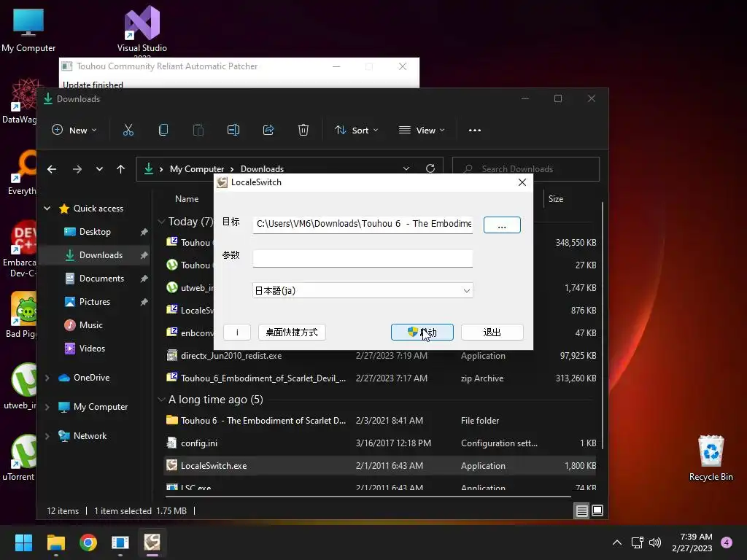This screenshot has height=560, width=747.
Task: Collapse the Today (7) group
Action: tap(161, 222)
